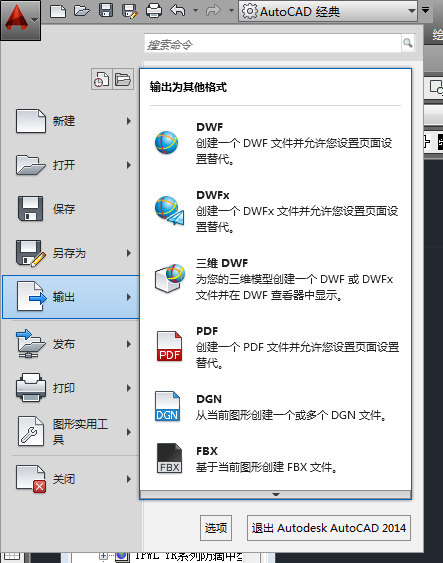The width and height of the screenshot is (443, 563).
Task: Select the PDF export option
Action: tap(275, 346)
